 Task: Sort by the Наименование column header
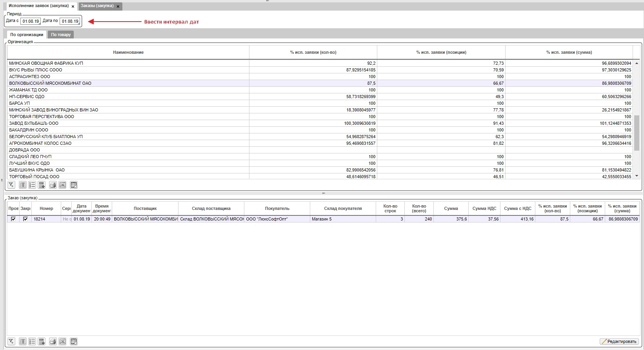128,52
